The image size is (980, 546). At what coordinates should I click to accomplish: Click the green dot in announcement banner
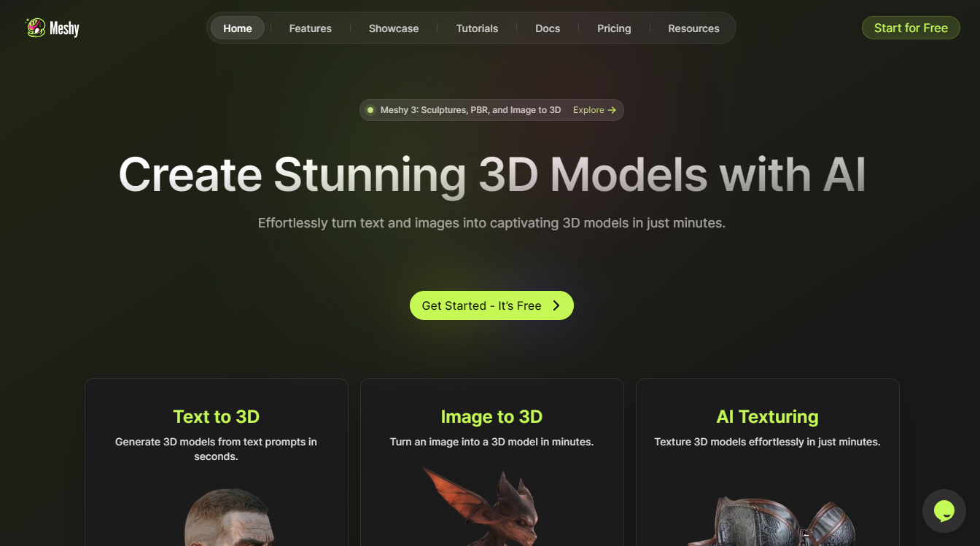tap(370, 110)
